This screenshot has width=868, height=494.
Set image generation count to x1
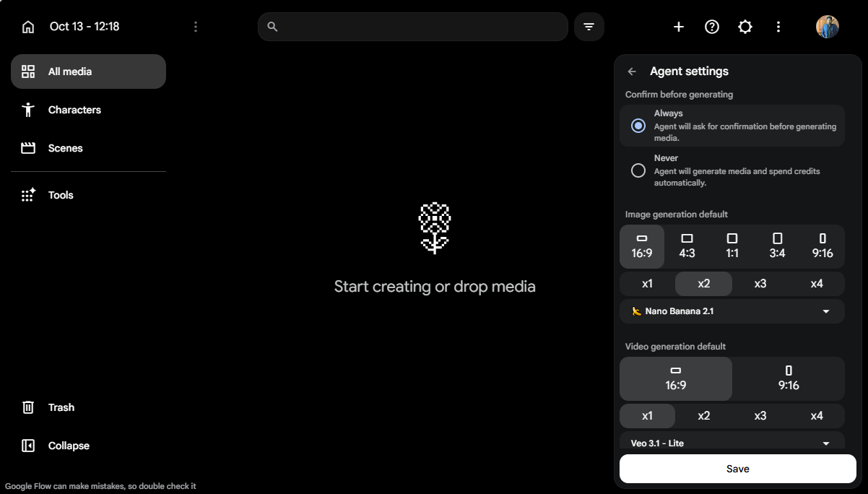(x=648, y=284)
